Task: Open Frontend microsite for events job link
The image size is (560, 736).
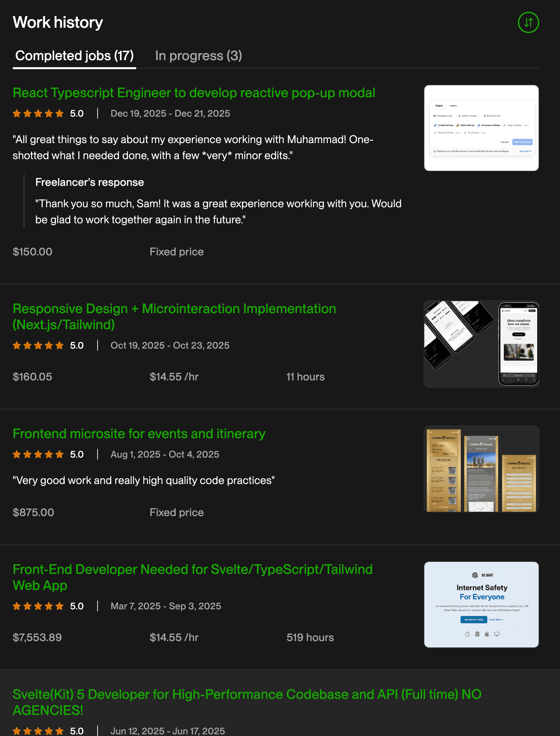Action: 139,434
